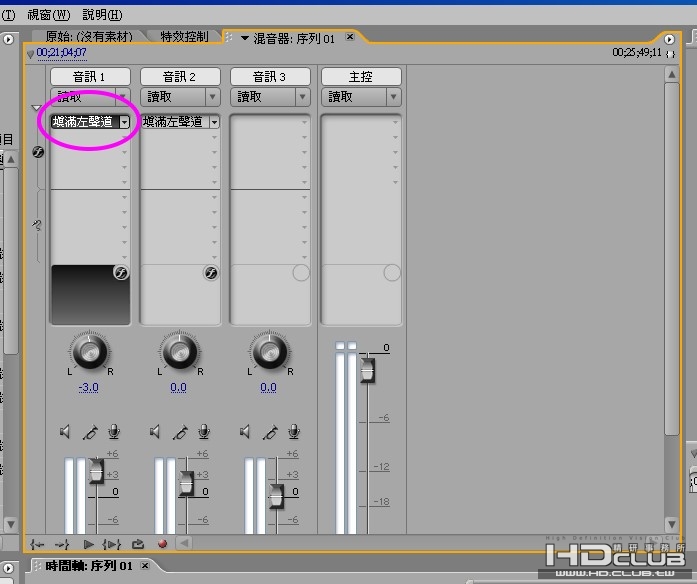697x584 pixels.
Task: Open the 混音器 panel tab menu triangle
Action: click(244, 38)
